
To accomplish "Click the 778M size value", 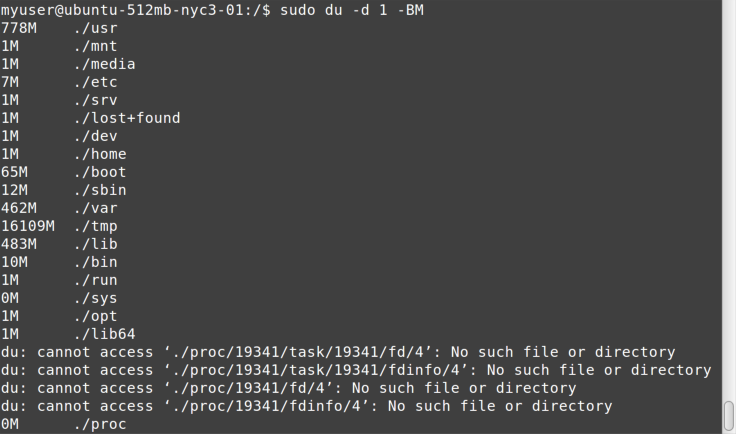I will [19, 28].
